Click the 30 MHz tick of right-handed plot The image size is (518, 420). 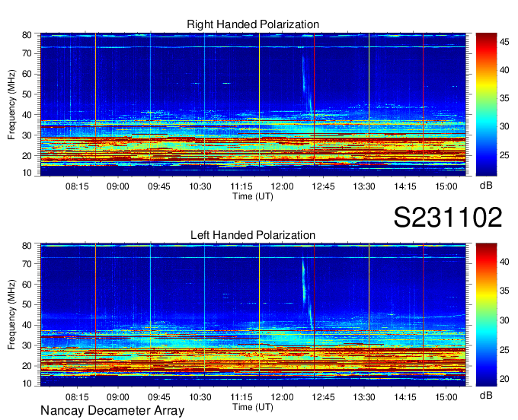[27, 135]
